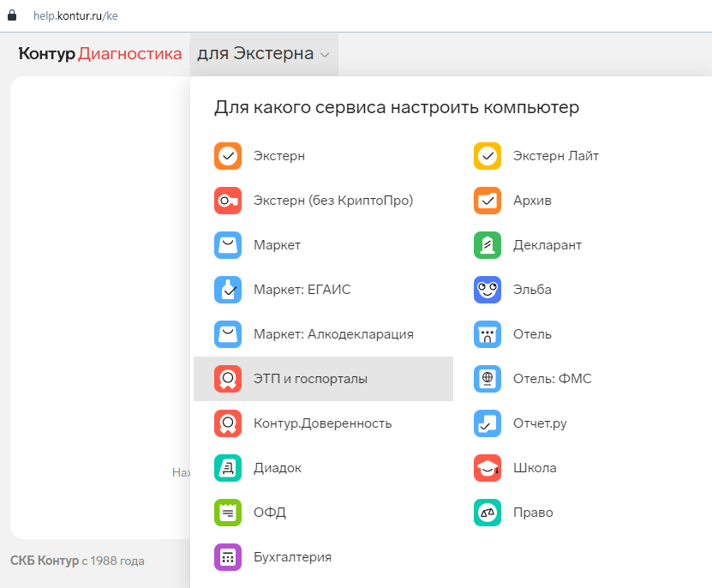Click the Маркет: ЕГАИС bottle icon
The height and width of the screenshot is (588, 712).
coord(228,290)
